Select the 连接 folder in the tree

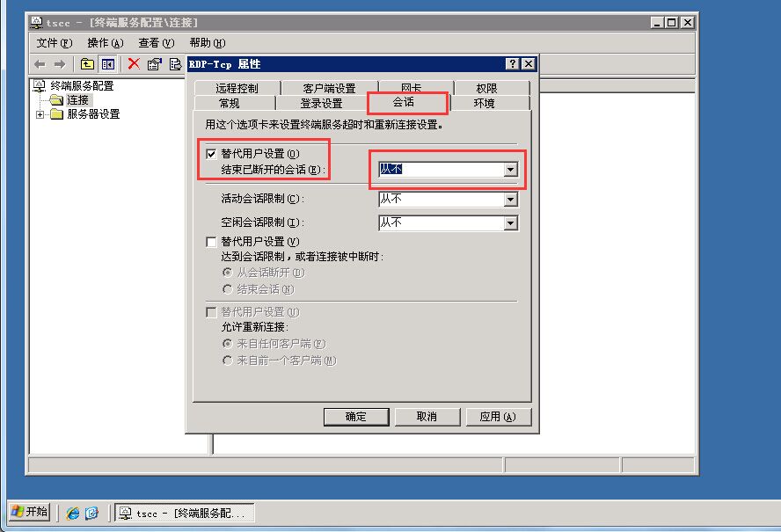(x=77, y=100)
